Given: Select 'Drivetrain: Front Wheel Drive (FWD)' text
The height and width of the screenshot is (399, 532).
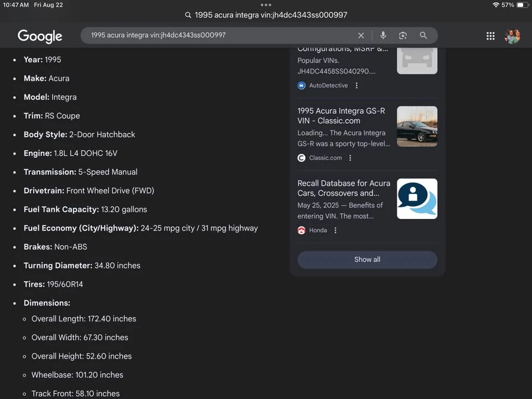Looking at the screenshot, I should (x=89, y=191).
